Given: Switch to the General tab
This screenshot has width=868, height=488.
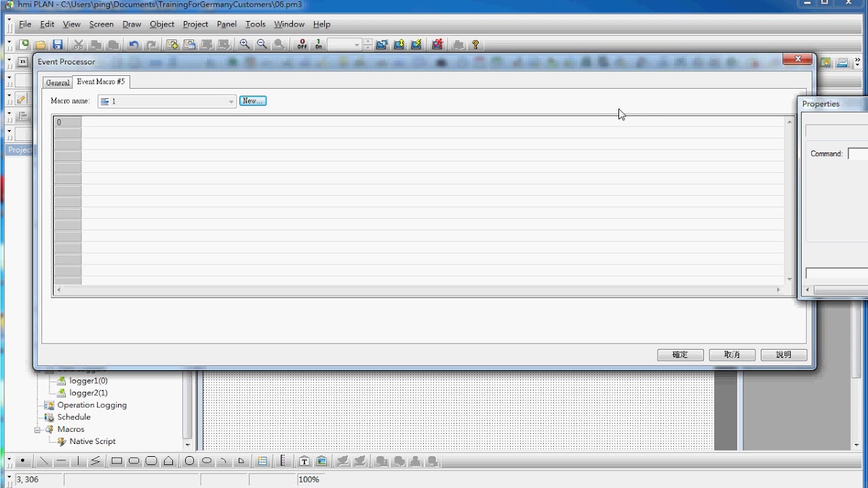Looking at the screenshot, I should [58, 83].
